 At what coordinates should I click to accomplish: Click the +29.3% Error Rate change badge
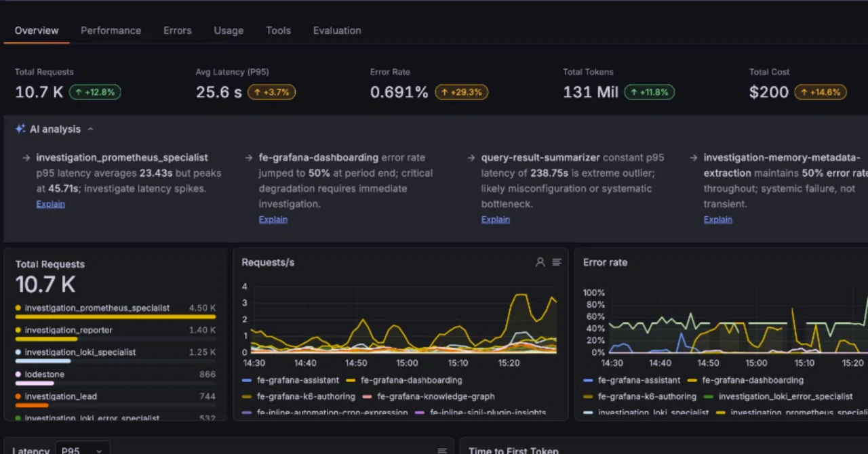tap(461, 92)
